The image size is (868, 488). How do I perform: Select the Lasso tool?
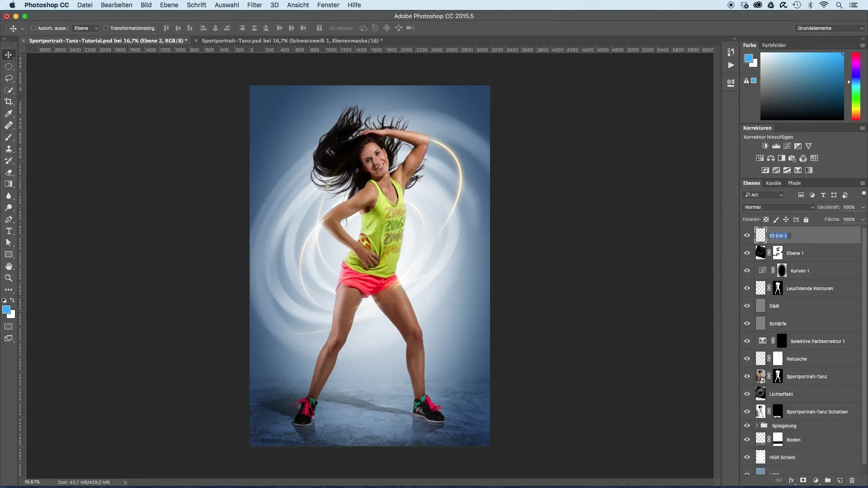[x=9, y=78]
